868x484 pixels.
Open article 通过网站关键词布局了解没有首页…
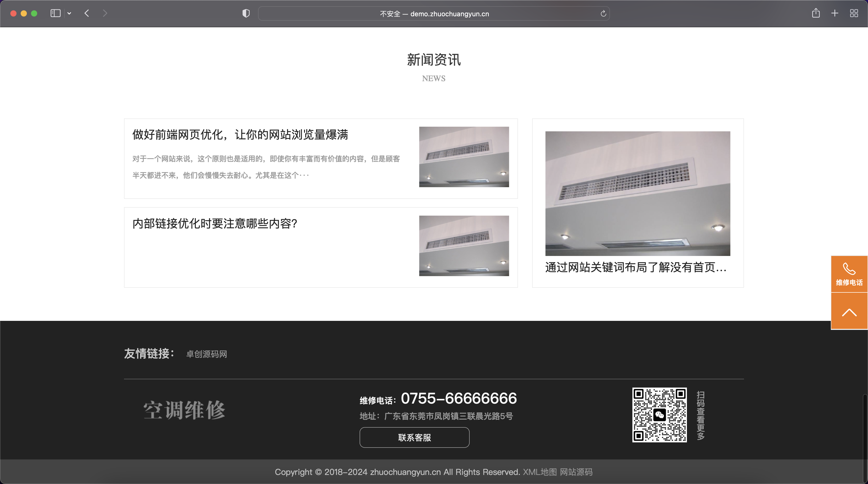click(636, 267)
